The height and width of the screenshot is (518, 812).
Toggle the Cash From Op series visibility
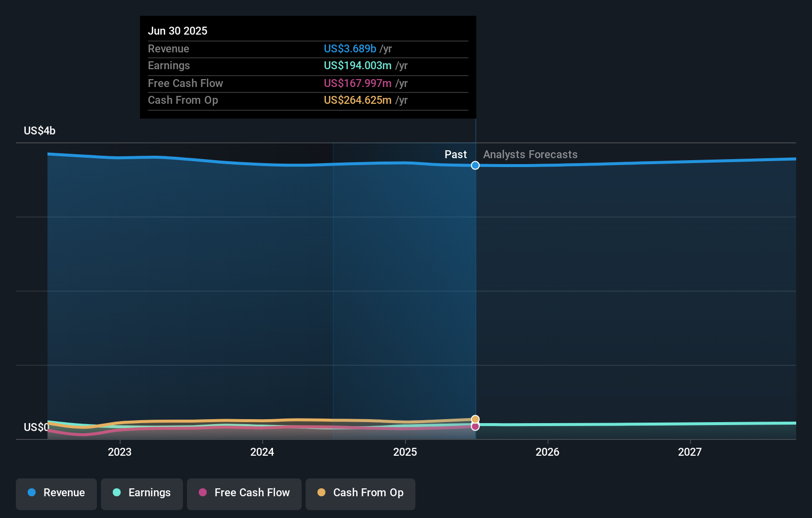pos(360,493)
